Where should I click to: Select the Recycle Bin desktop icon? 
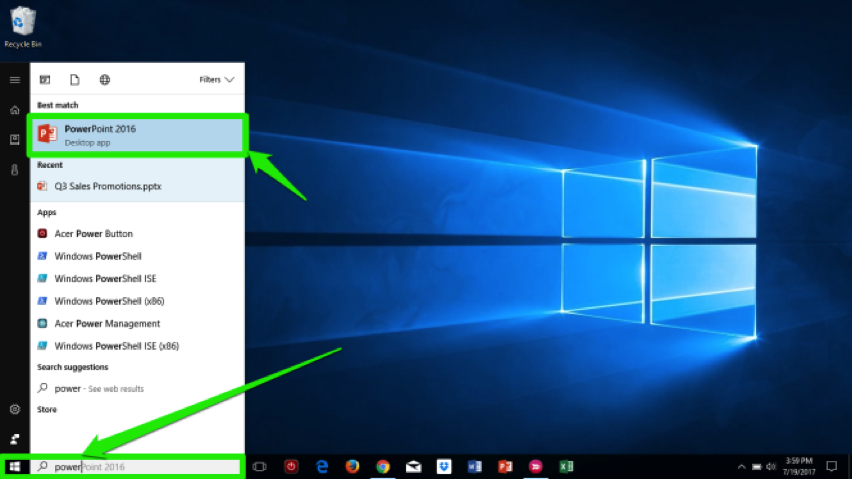[23, 26]
